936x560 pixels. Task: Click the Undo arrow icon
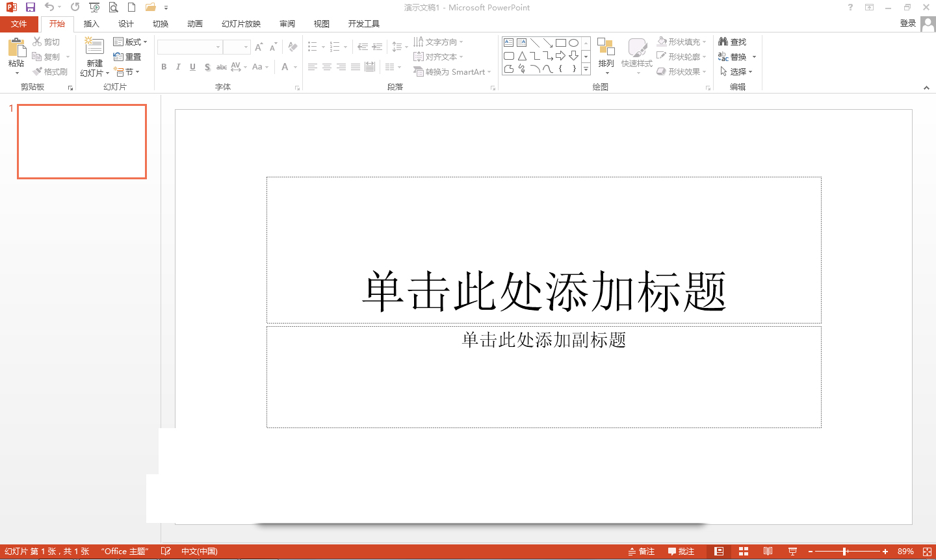[49, 7]
